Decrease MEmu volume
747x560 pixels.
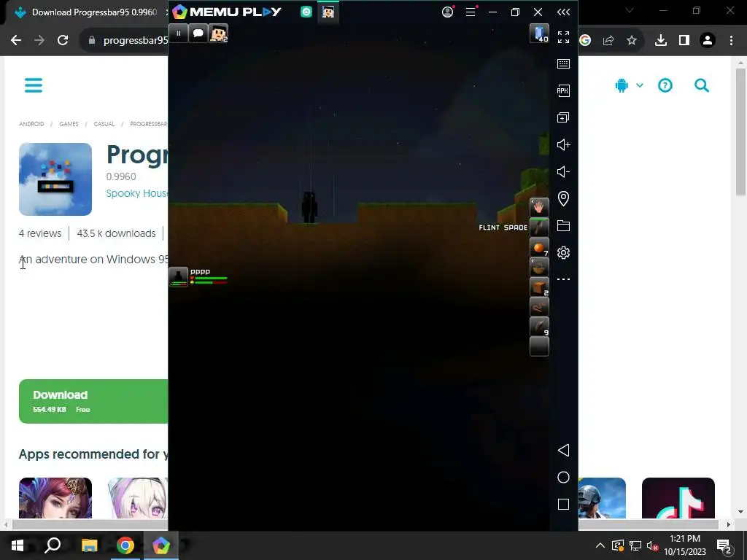point(564,172)
